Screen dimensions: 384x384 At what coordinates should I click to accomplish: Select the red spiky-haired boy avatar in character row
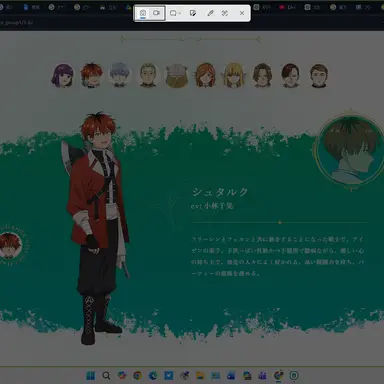91,76
